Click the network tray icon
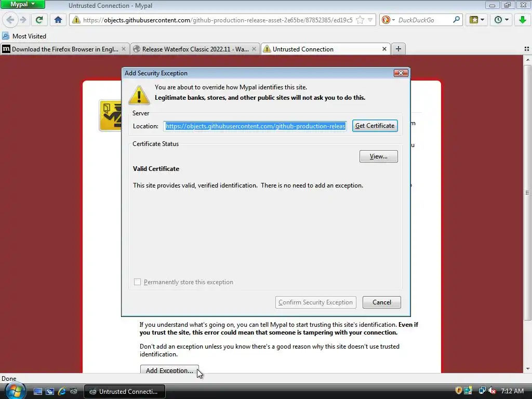Screen dimensions: 532x399 pos(482,391)
